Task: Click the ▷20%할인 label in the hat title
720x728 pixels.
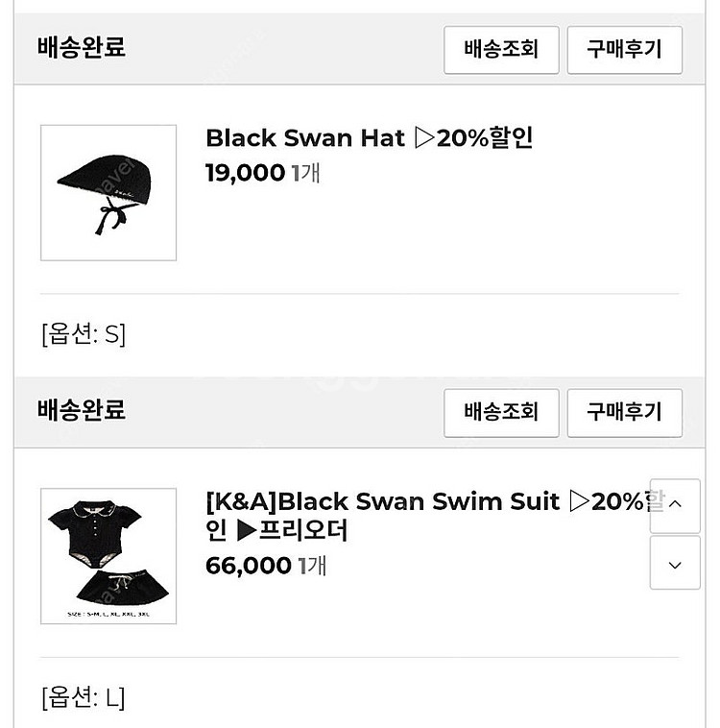Action: pos(473,138)
